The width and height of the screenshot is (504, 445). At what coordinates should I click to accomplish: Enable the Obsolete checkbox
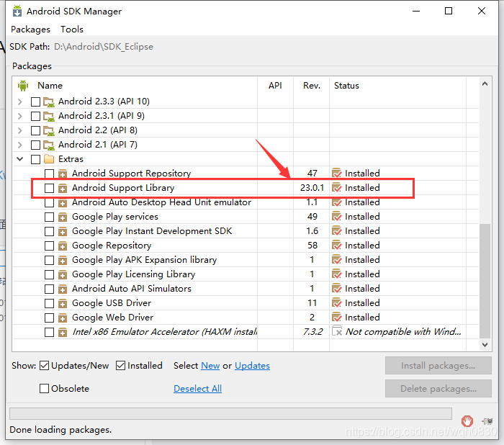pyautogui.click(x=45, y=388)
